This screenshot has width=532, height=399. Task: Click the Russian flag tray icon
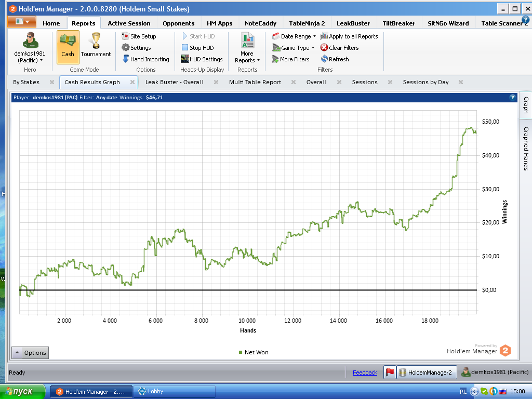click(x=503, y=392)
